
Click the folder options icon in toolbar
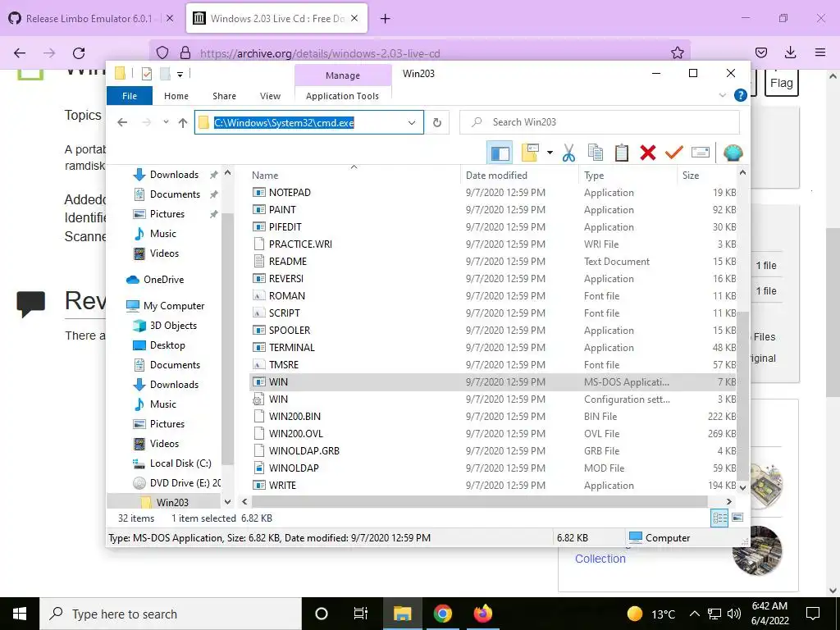coord(530,153)
